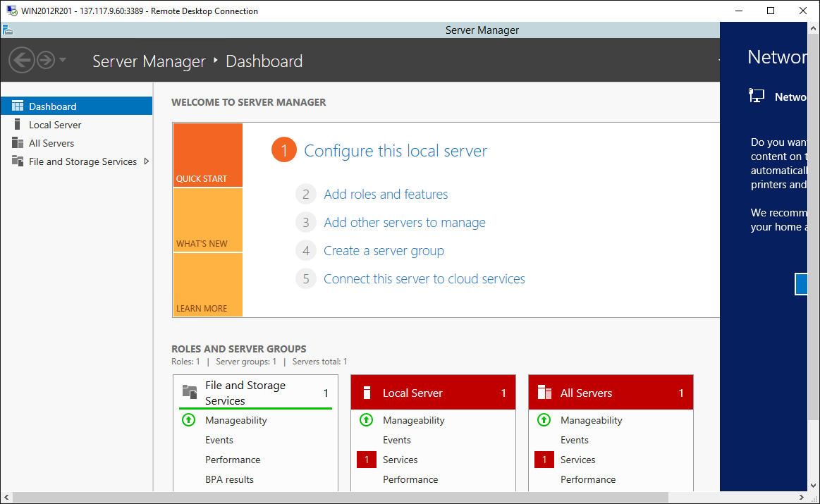Click green manageability icon in All Servers tile
Screen dimensions: 820x504
(x=544, y=420)
